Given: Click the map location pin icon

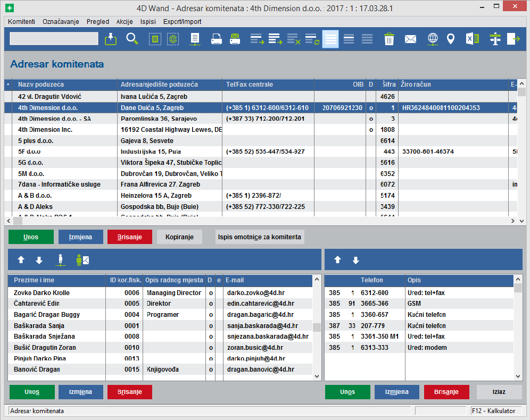Looking at the screenshot, I should (x=451, y=39).
